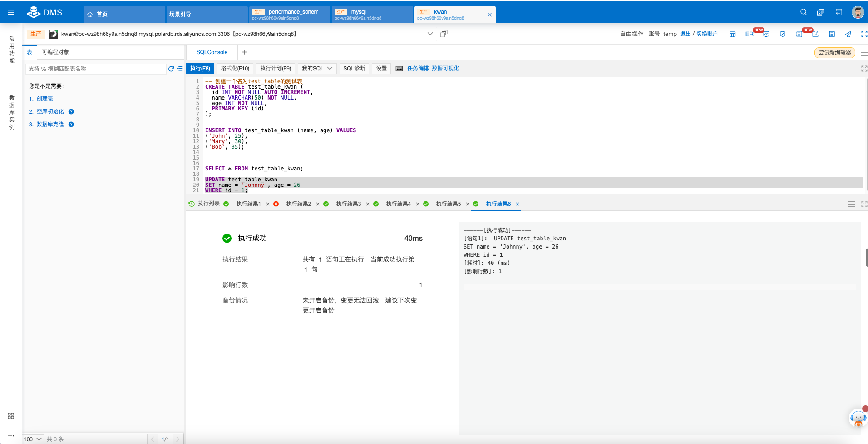This screenshot has height=444, width=868.
Task: Open the keyboard shortcuts icon near 任务编排
Action: [x=399, y=68]
